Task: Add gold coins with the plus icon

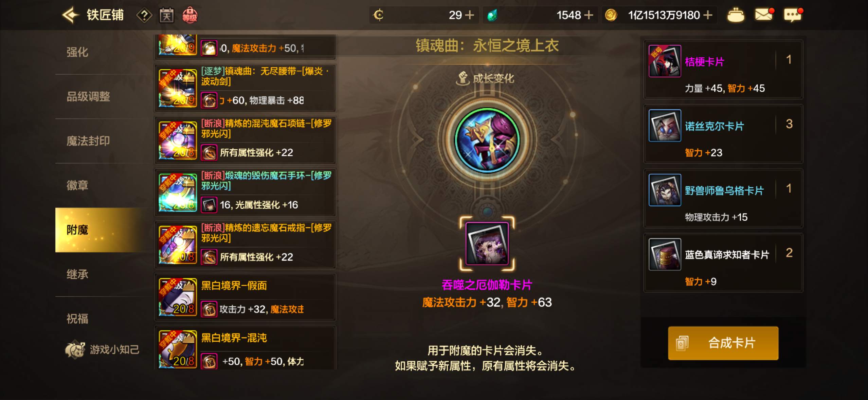Action: (708, 15)
